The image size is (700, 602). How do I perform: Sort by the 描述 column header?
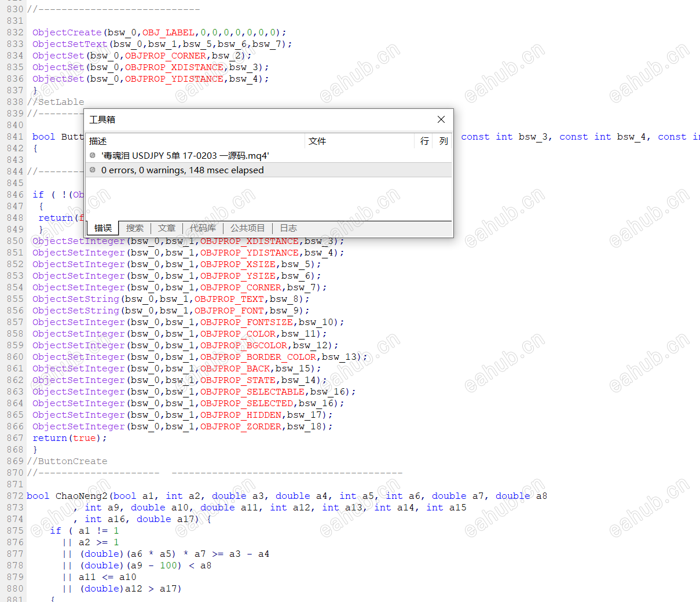[x=196, y=141]
